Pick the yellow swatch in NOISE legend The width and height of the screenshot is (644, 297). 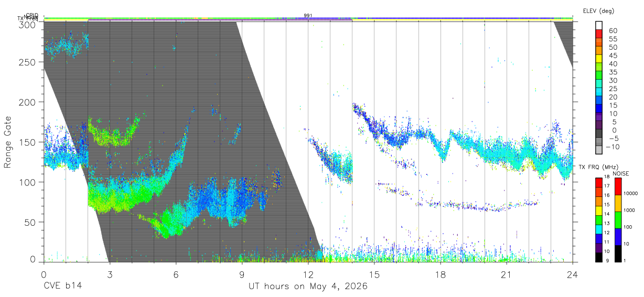tap(617, 203)
